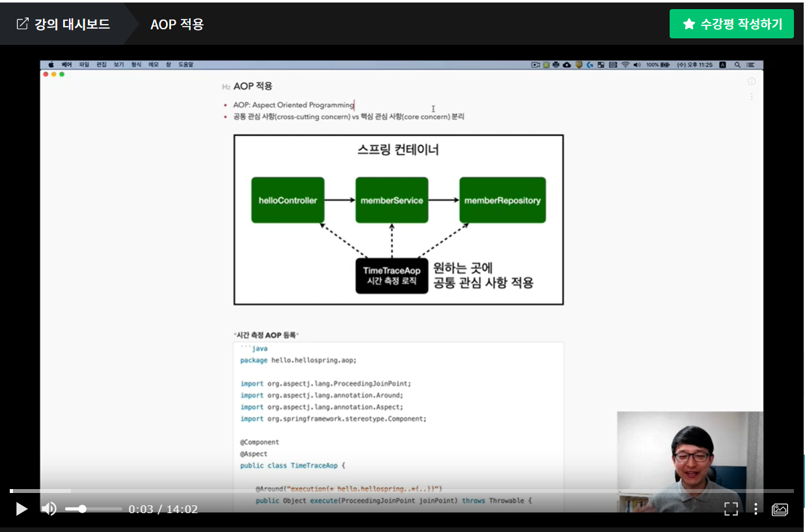Click the printer icon in menu bar
The height and width of the screenshot is (532, 805).
click(x=556, y=65)
